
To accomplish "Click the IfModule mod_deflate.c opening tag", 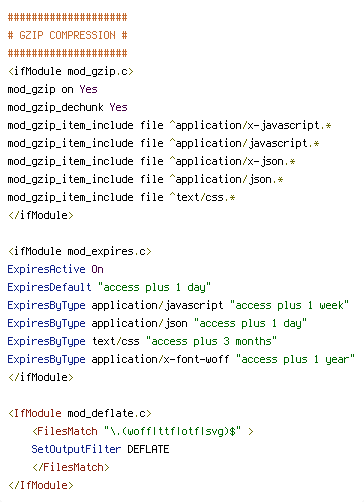I will pos(80,413).
